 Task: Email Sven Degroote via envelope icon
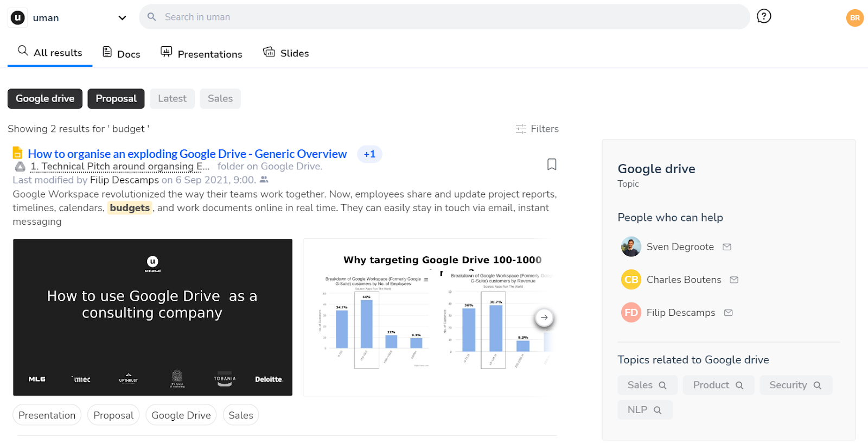[x=727, y=247]
